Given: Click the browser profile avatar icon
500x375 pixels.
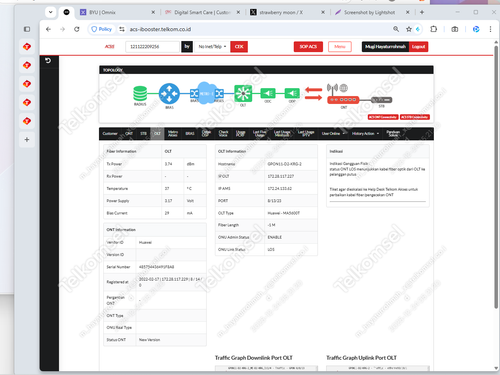Looking at the screenshot, I should [476, 29].
